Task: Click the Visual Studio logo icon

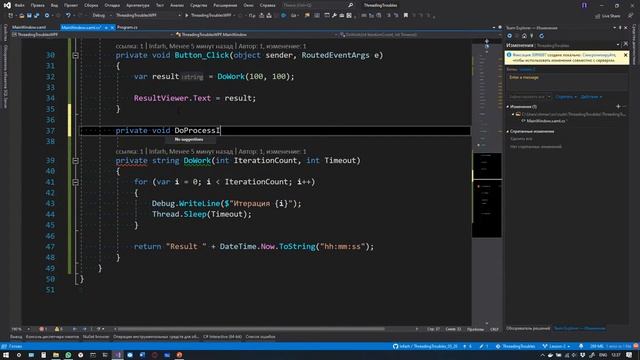Action: tap(7, 5)
